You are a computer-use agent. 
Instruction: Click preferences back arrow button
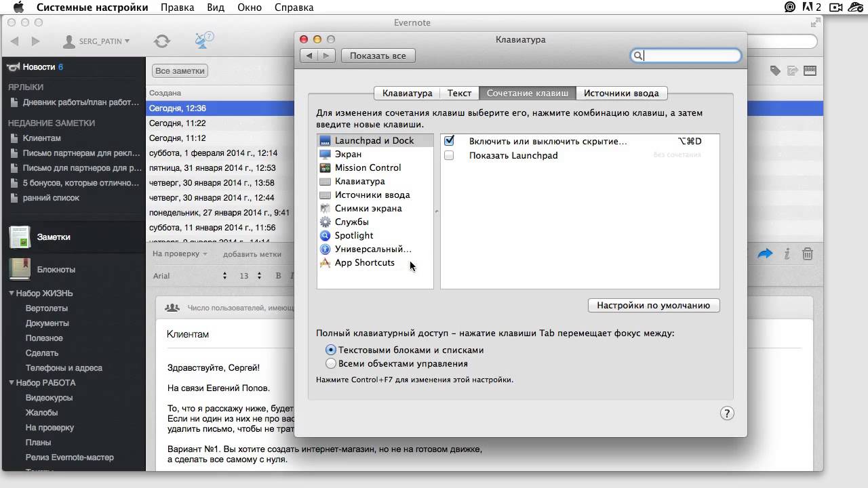pyautogui.click(x=309, y=56)
